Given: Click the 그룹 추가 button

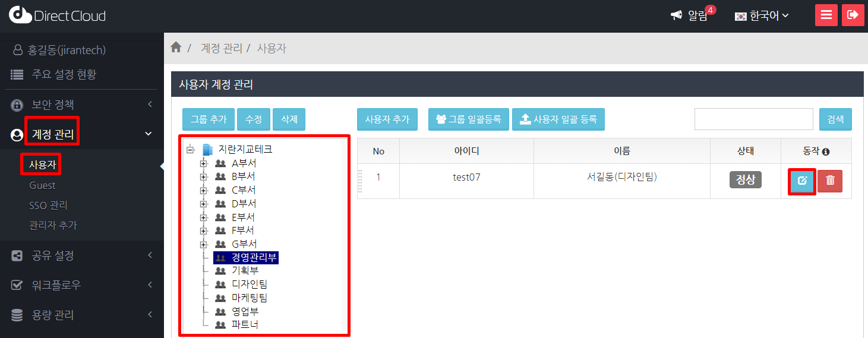Looking at the screenshot, I should point(209,119).
